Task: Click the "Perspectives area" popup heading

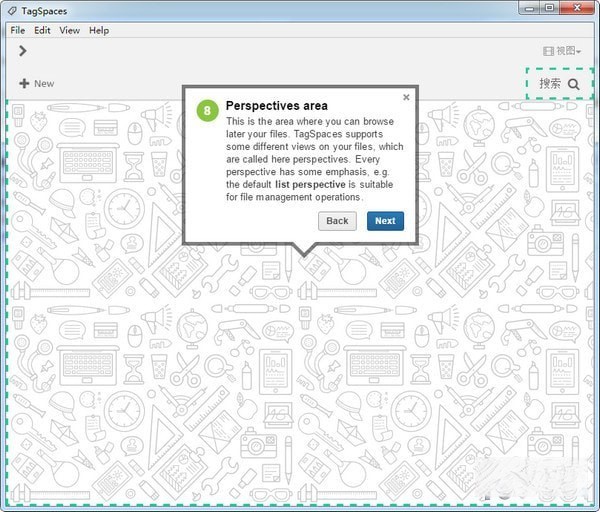Action: click(276, 105)
